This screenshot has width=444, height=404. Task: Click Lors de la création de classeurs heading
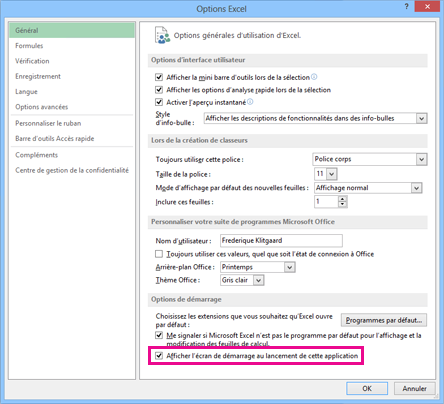[199, 140]
